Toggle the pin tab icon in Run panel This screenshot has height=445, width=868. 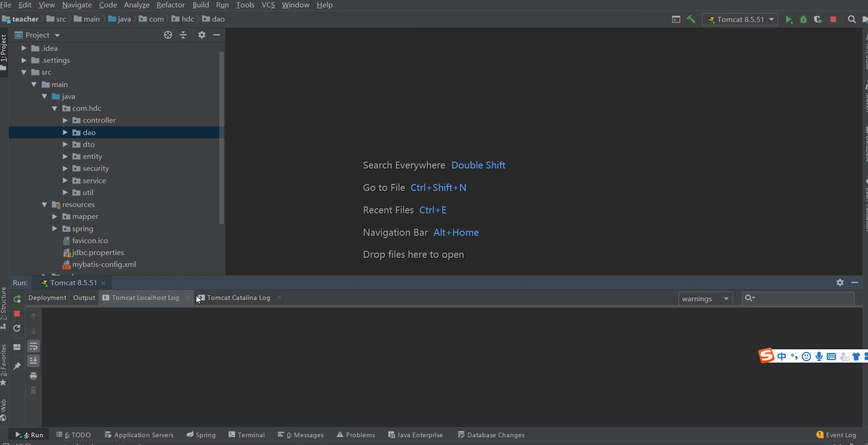pos(17,366)
